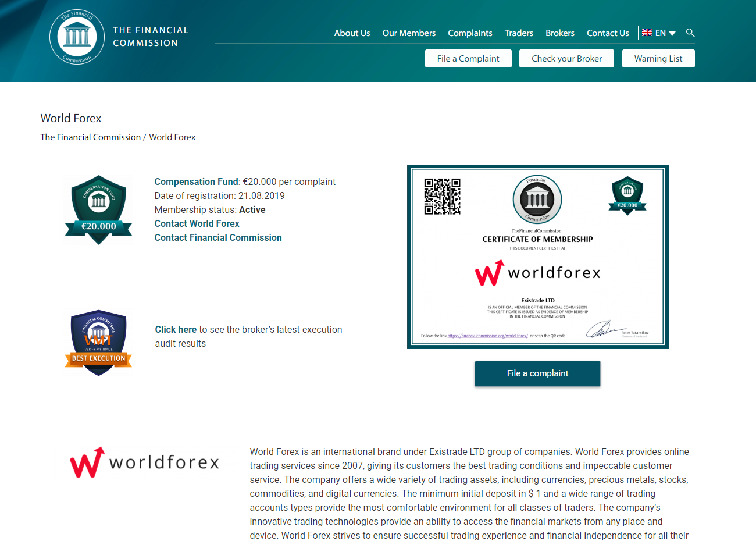Viewport: 756px width, 541px height.
Task: Open the Traders menu
Action: tap(519, 33)
